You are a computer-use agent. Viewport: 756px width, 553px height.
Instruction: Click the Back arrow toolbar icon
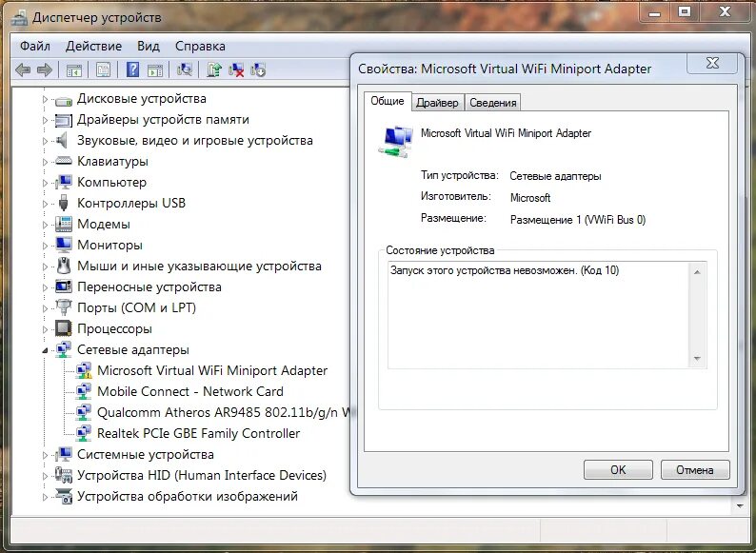tap(23, 70)
